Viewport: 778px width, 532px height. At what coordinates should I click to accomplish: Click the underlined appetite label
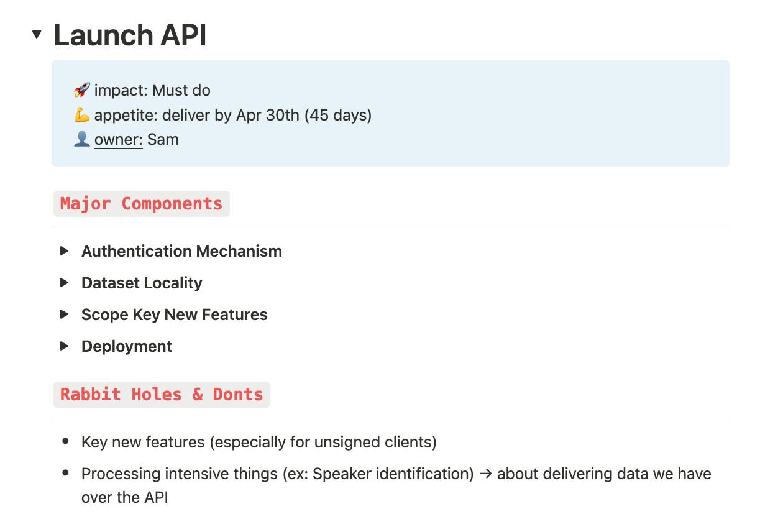coord(126,115)
